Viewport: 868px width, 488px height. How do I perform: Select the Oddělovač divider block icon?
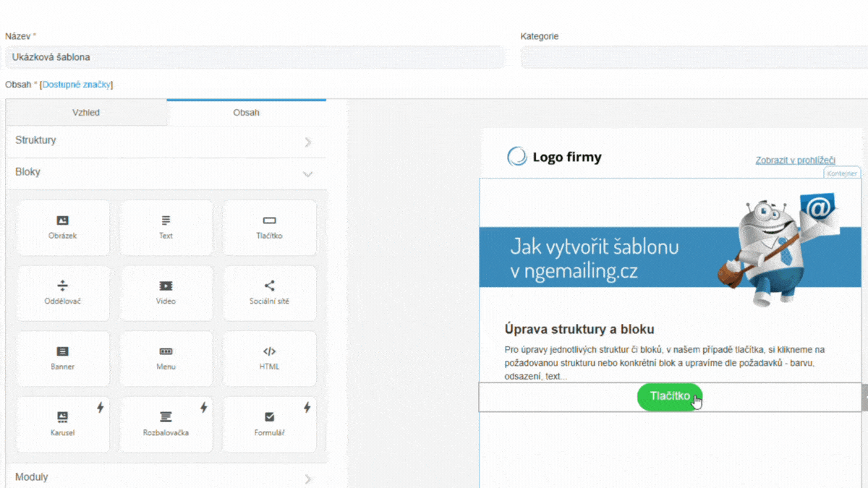(63, 286)
